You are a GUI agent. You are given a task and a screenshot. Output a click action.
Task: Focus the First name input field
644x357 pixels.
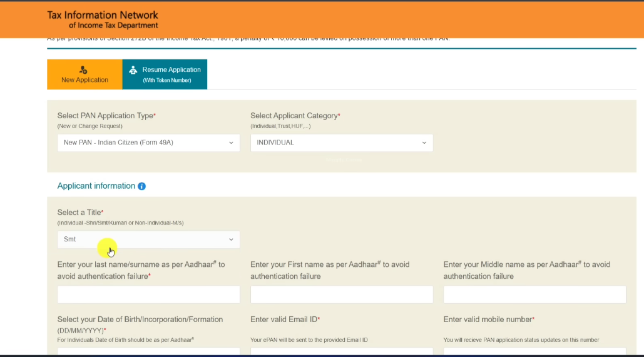point(341,294)
